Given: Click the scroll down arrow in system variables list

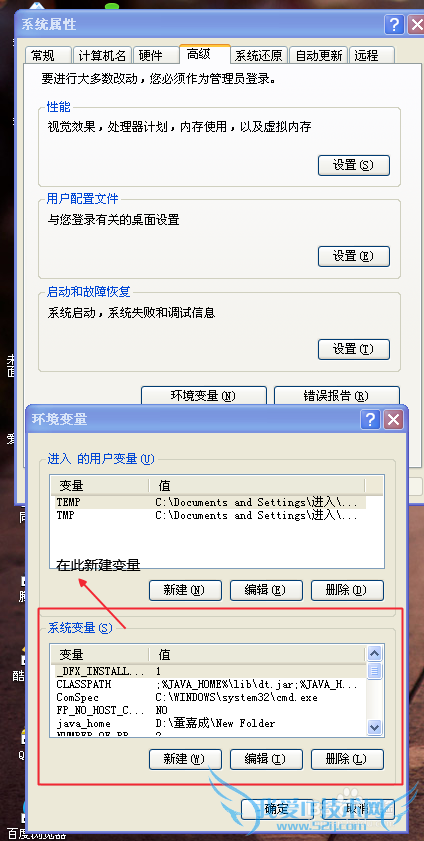Looking at the screenshot, I should point(375,727).
